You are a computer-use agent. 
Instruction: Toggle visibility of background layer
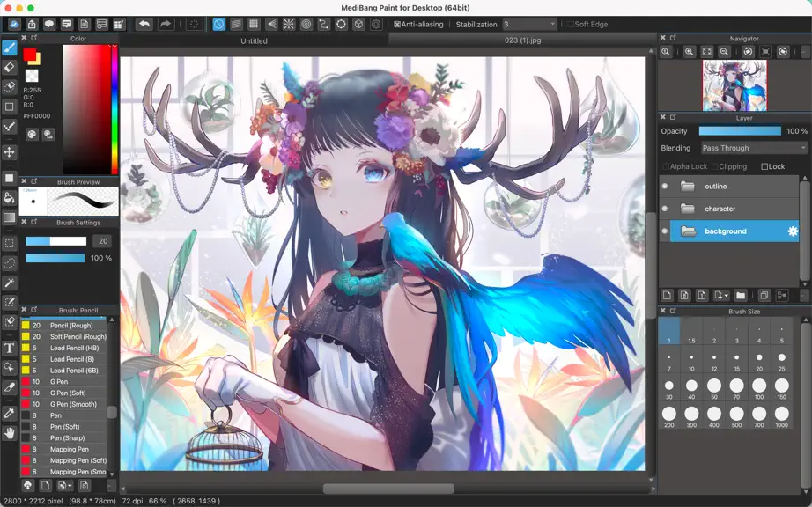(665, 231)
